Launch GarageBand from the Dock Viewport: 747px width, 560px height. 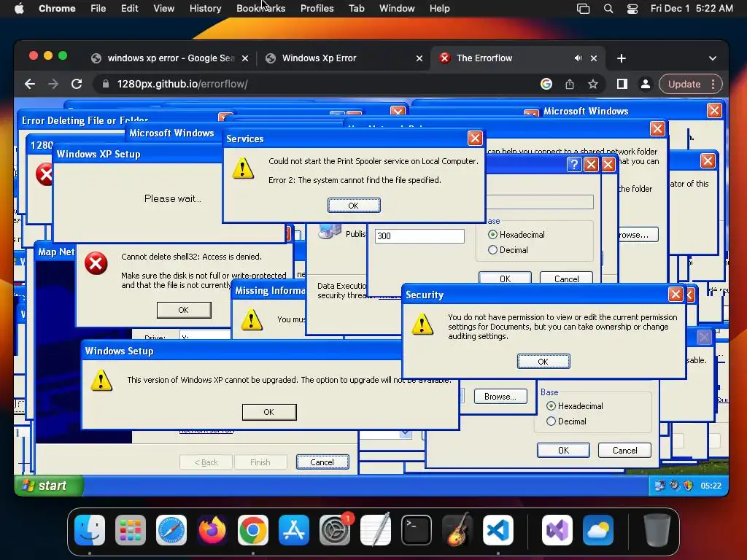pos(457,529)
